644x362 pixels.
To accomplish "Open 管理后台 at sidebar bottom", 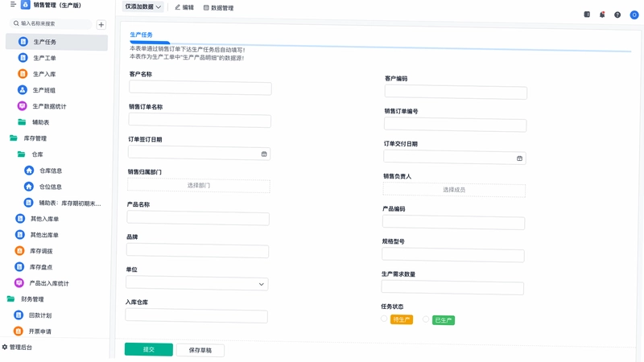I will coord(17,348).
